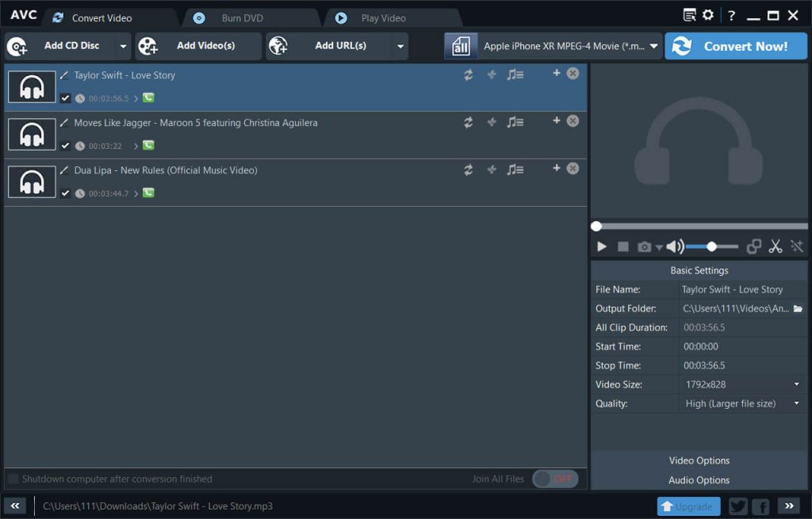Image resolution: width=812 pixels, height=519 pixels.
Task: Remove Moves Like Jagger from list
Action: pos(573,121)
